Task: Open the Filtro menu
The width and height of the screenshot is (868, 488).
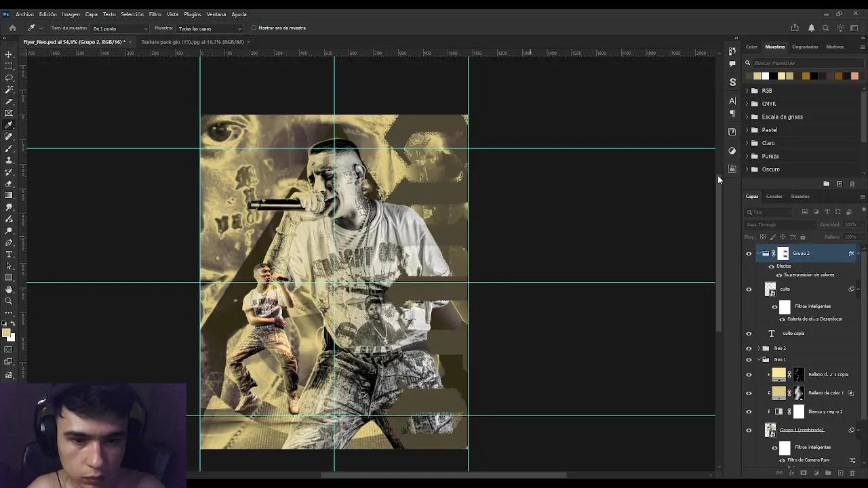Action: point(155,14)
